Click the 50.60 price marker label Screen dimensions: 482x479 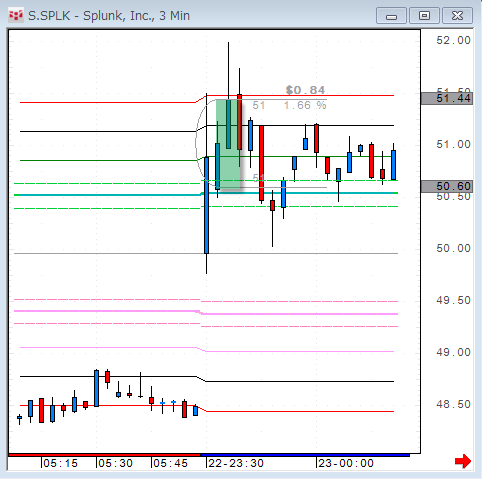(x=447, y=186)
